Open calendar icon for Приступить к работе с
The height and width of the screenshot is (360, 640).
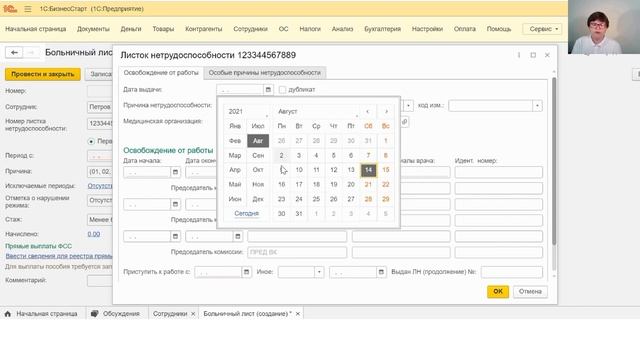(246, 272)
